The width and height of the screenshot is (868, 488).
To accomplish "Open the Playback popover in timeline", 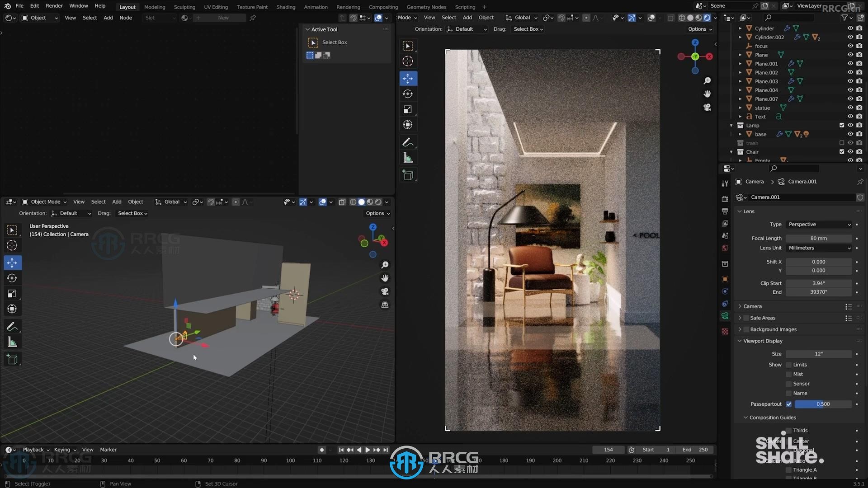I will pos(36,450).
